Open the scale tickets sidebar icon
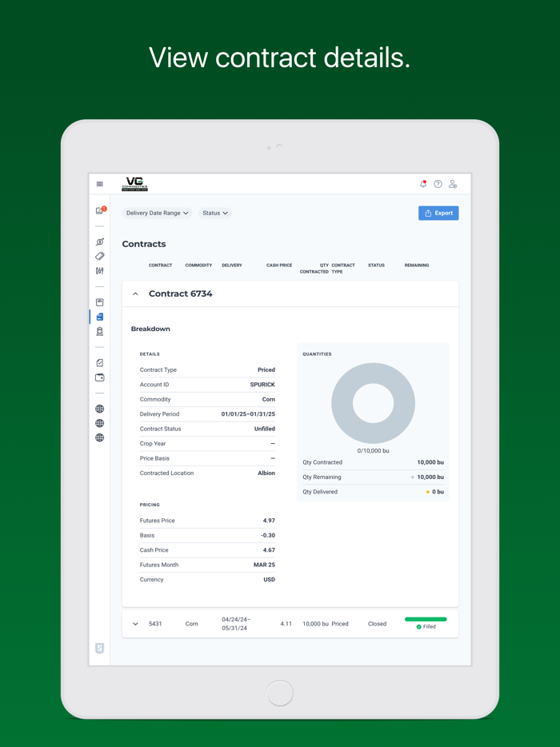Screen dimensions: 560x747 click(x=100, y=302)
